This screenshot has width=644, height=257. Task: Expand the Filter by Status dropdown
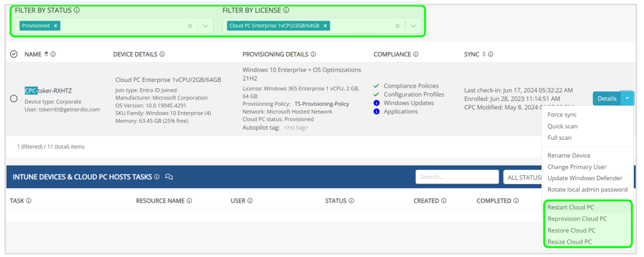pyautogui.click(x=205, y=26)
